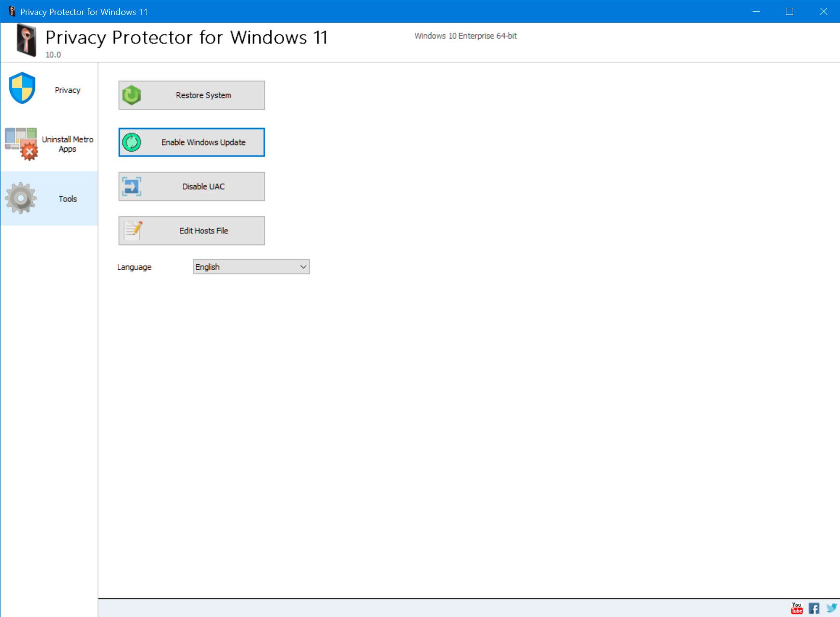Open the Twitter bird icon
The image size is (840, 617).
click(831, 608)
